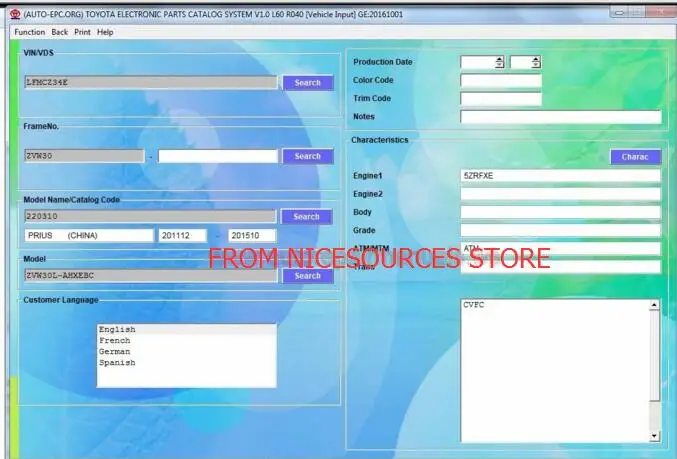Viewport: 677px width, 459px height.
Task: Click the end date field 201510
Action: pyautogui.click(x=252, y=235)
